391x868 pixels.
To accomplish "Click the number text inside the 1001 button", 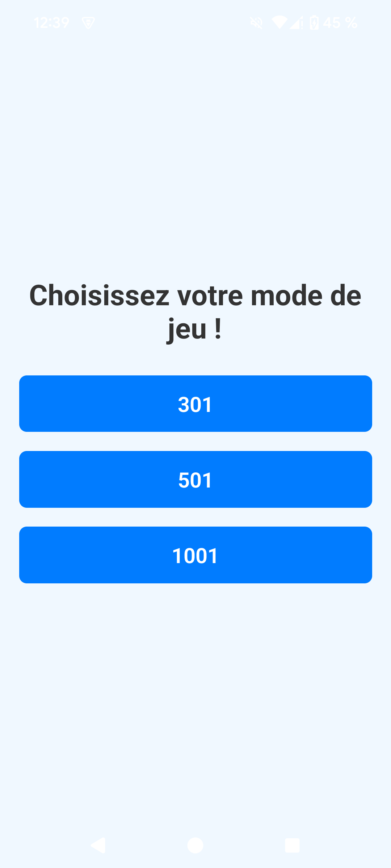I will click(195, 556).
